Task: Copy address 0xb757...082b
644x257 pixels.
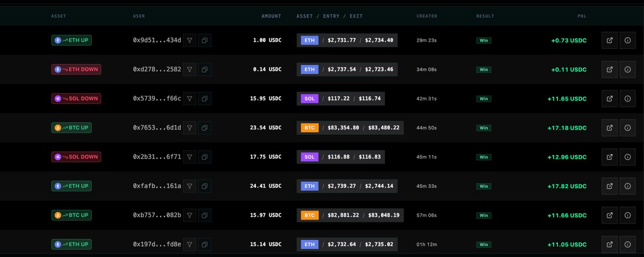Action: 204,215
